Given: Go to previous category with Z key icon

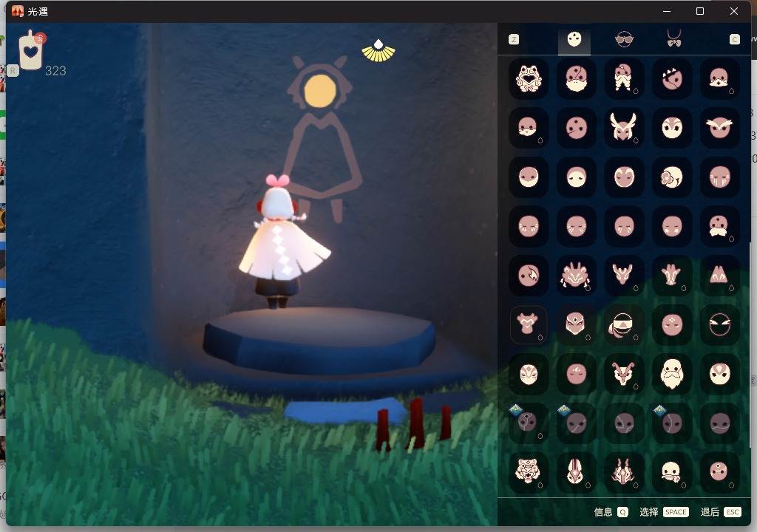Looking at the screenshot, I should click(514, 40).
